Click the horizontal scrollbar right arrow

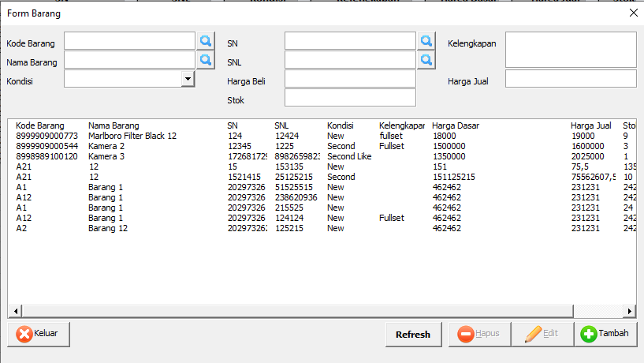tap(629, 311)
